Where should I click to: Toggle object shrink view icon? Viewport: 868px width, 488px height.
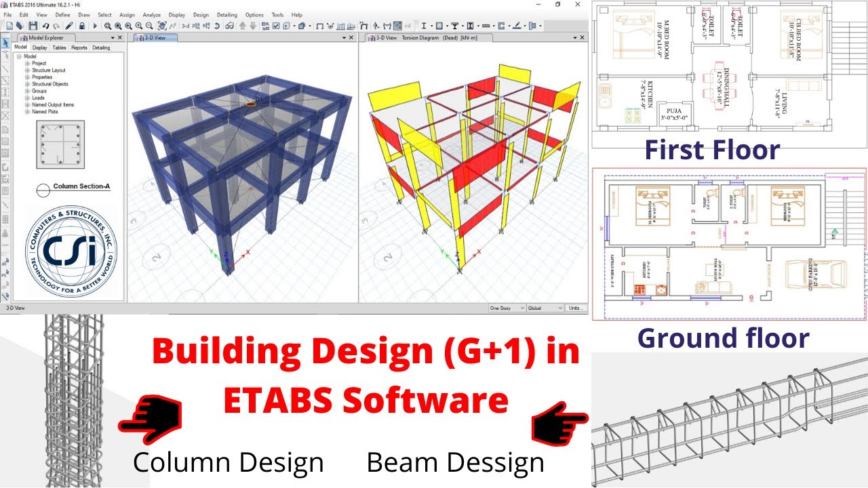(x=265, y=26)
